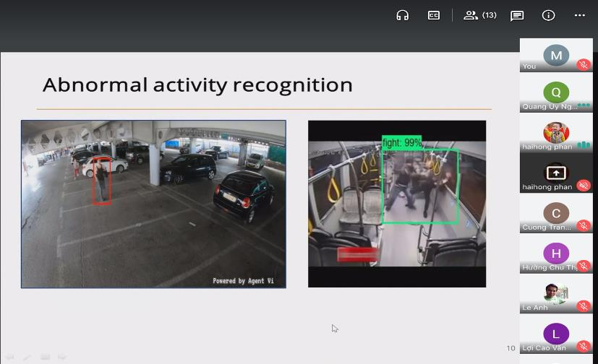Click haihong phan's photo avatar tile

(555, 133)
